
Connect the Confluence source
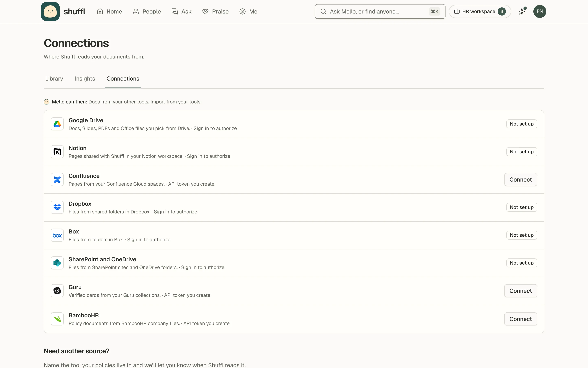pyautogui.click(x=520, y=180)
